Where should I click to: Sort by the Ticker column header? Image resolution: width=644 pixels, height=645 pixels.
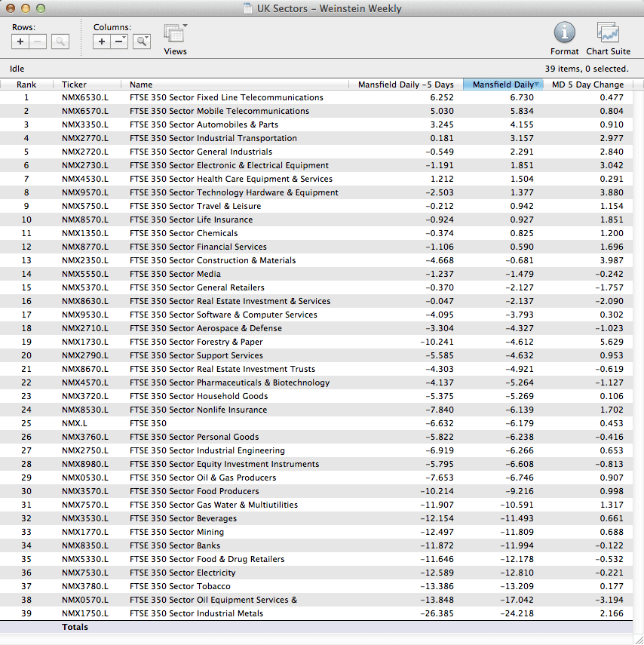point(74,84)
